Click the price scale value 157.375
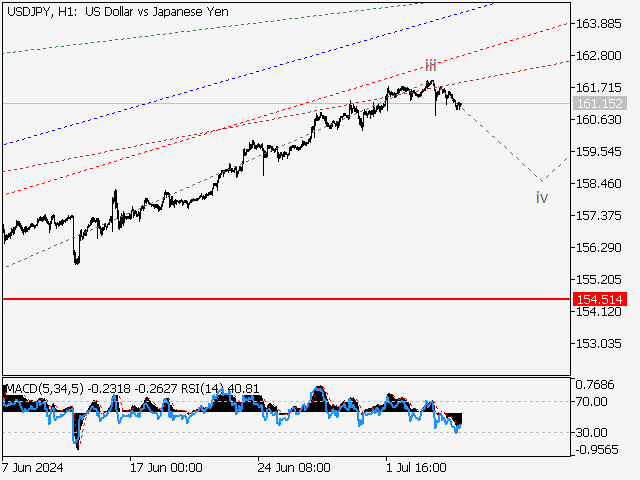 tap(598, 216)
